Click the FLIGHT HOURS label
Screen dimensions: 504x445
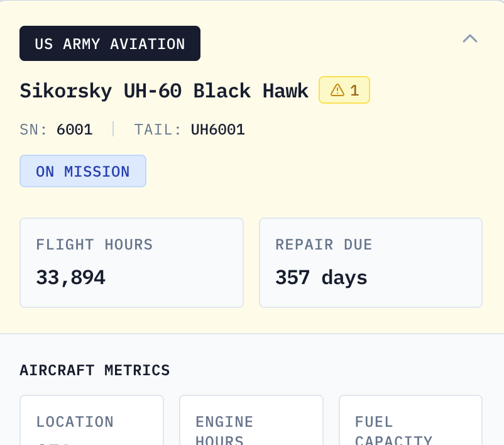pos(94,244)
